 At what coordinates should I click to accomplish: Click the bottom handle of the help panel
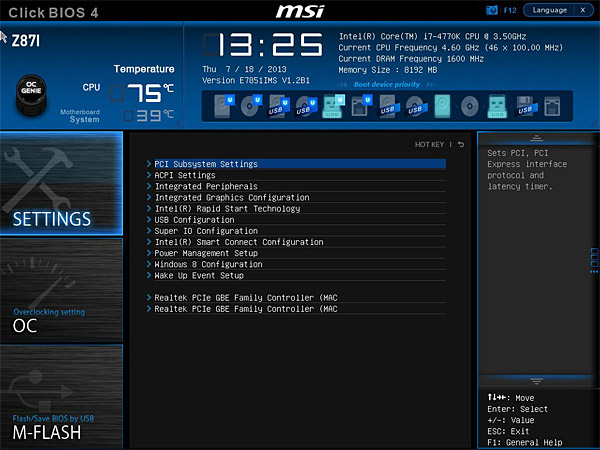(x=536, y=381)
